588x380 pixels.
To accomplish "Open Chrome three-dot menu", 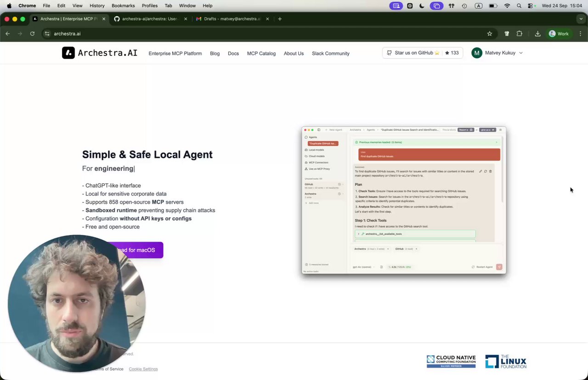I will click(x=581, y=34).
